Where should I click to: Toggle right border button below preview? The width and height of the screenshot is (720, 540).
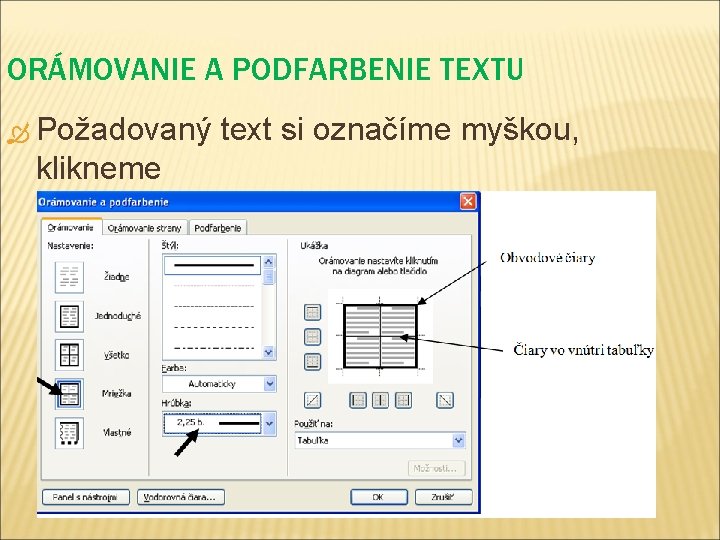[x=403, y=400]
